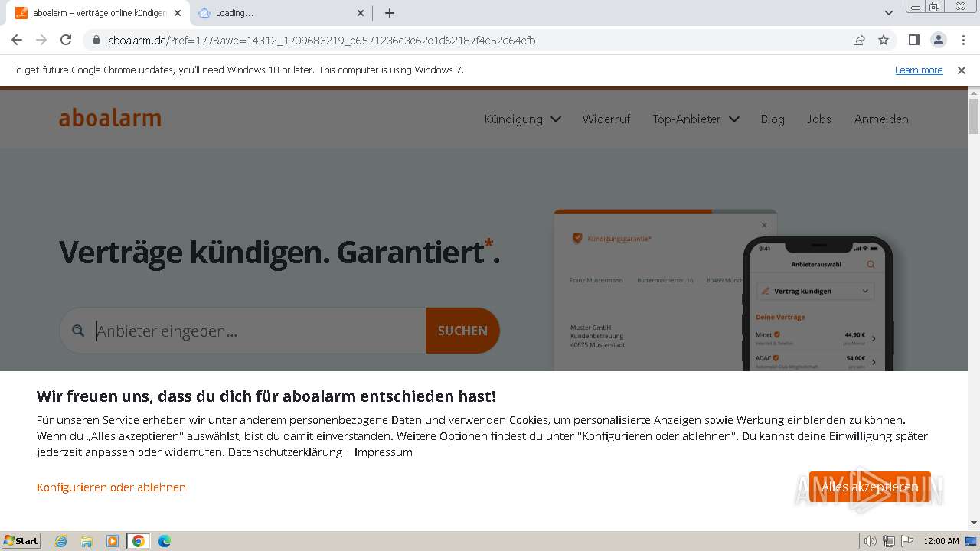
Task: Share this page via the share icon
Action: (859, 40)
